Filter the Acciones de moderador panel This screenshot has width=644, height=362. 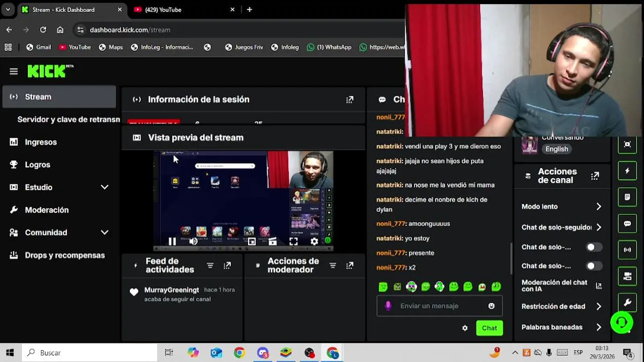click(x=333, y=265)
